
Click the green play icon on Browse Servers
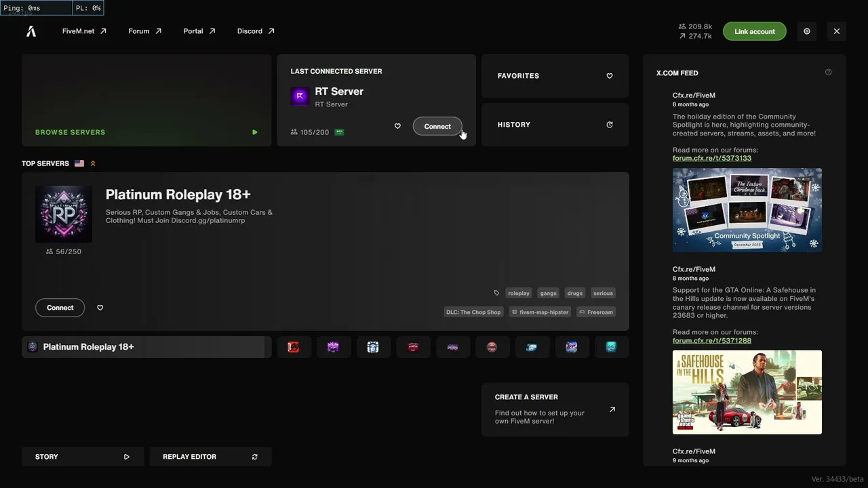point(255,132)
